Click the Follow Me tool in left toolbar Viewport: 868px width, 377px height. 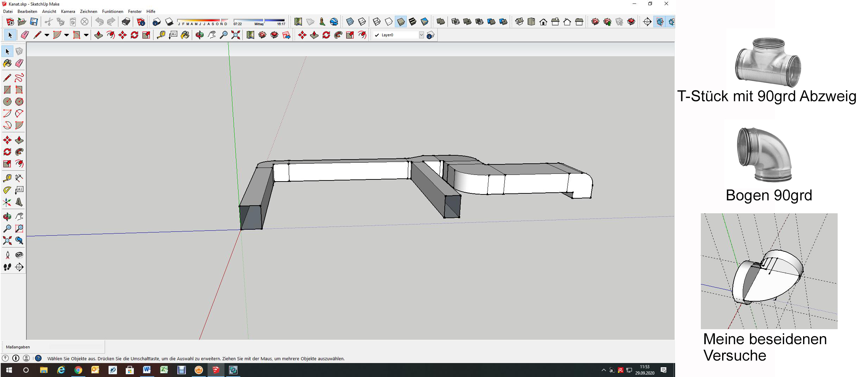tap(19, 152)
